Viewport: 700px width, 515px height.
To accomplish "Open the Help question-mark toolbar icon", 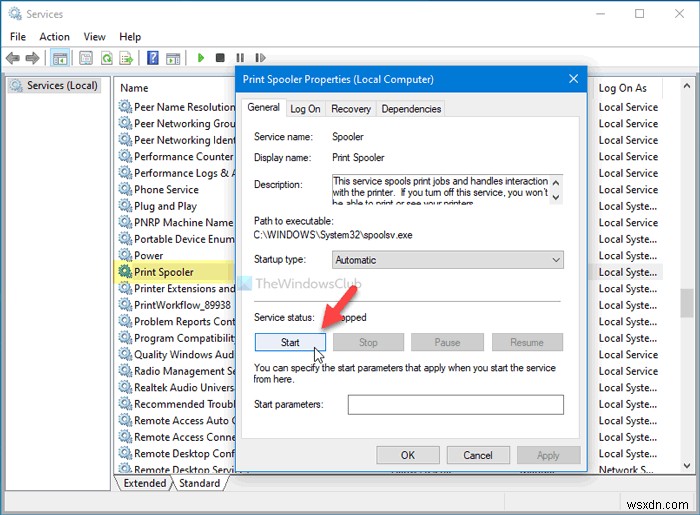I will (153, 58).
